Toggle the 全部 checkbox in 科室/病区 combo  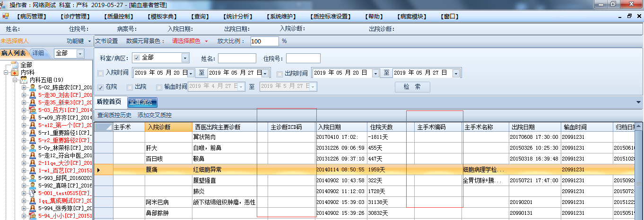coord(137,58)
